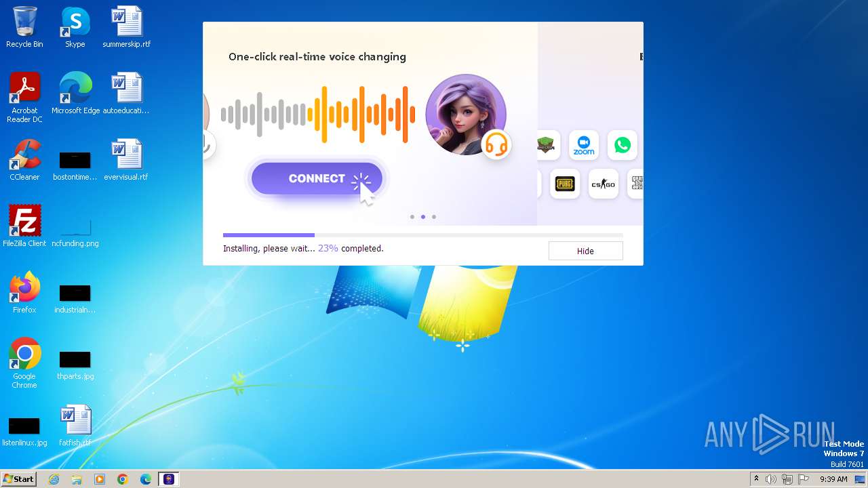Viewport: 868px width, 488px height.
Task: Click the installation progress bar
Action: pos(423,235)
